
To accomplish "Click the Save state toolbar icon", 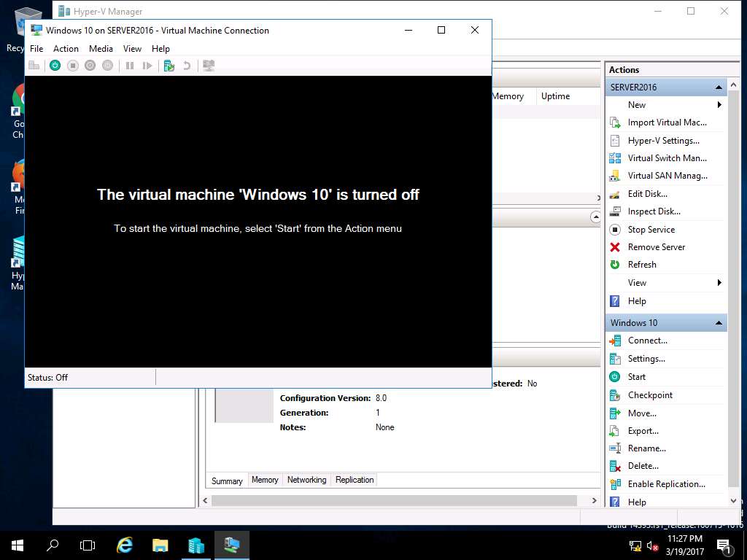I will pos(108,66).
